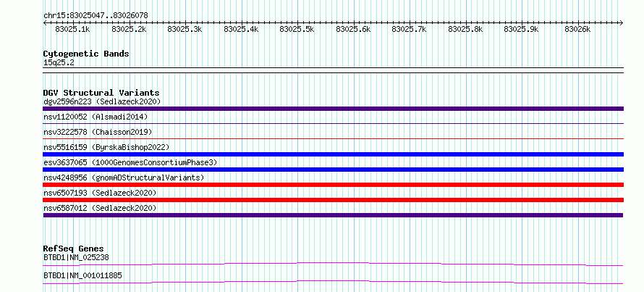Click the nsv1120052 thin purple variant line
Viewport: 644px width, 292px height.
coord(333,123)
